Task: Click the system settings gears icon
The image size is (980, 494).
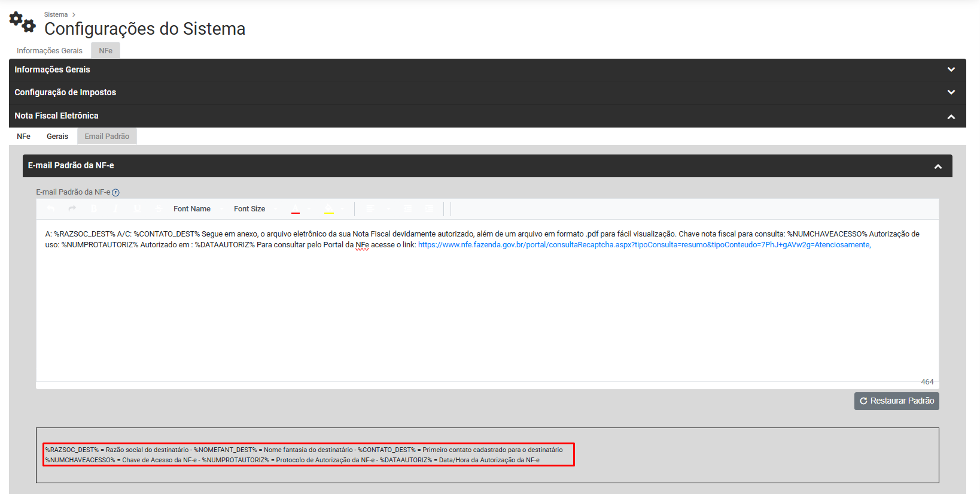Action: pos(23,22)
